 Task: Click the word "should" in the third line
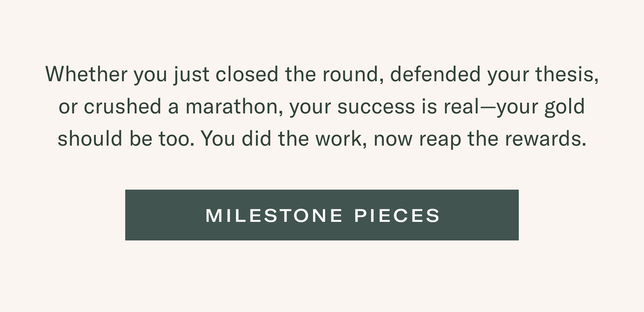coord(90,139)
